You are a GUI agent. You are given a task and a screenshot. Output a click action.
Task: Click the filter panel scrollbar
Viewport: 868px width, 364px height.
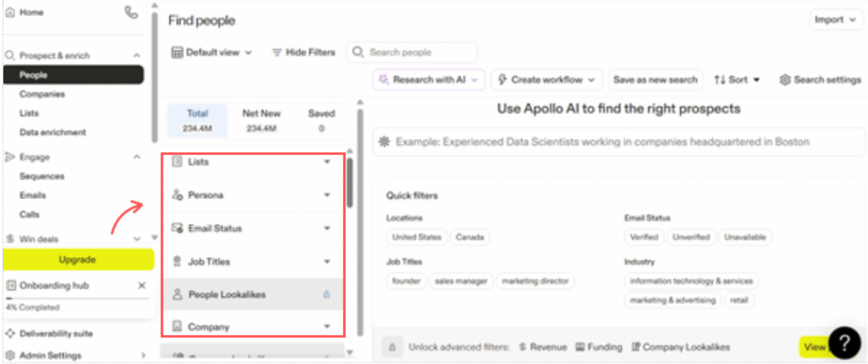click(x=350, y=183)
